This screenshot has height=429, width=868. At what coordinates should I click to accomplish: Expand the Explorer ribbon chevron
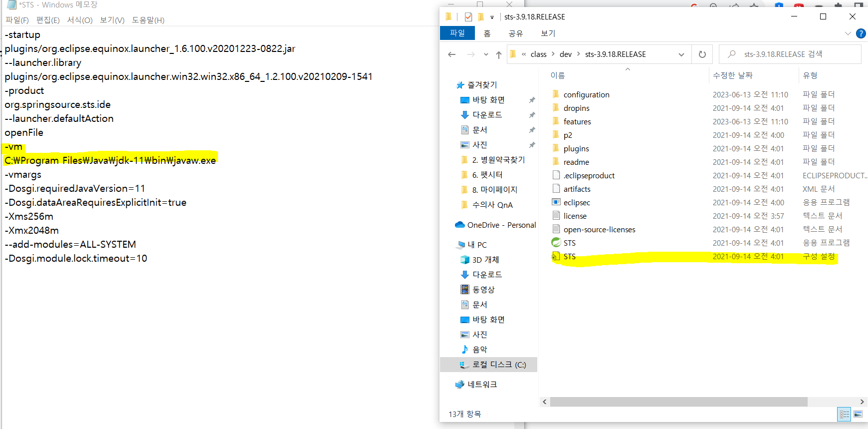point(848,33)
